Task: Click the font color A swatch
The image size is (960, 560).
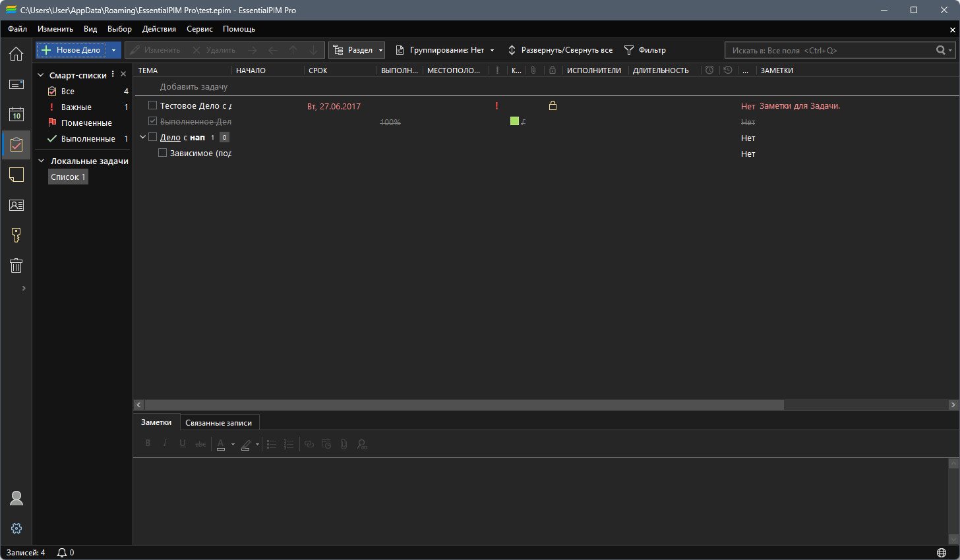Action: point(221,445)
